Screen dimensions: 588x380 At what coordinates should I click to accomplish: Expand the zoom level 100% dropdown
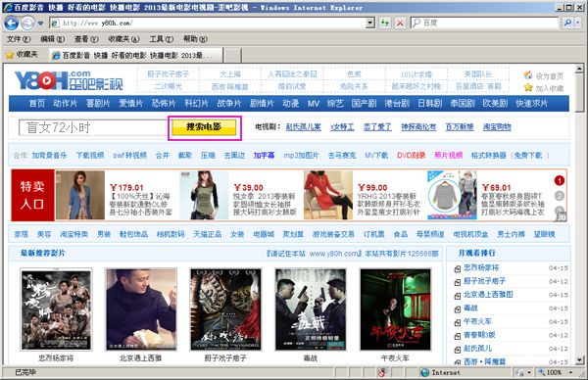tap(570, 372)
